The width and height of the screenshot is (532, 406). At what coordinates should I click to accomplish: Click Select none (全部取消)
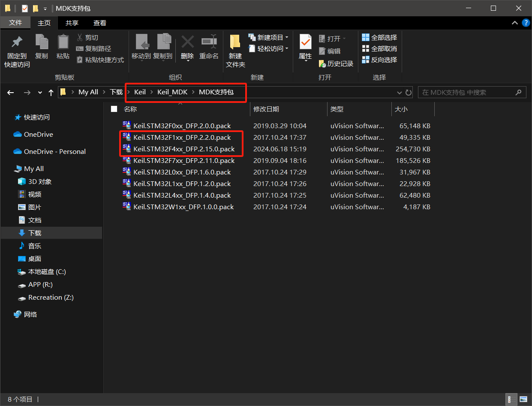pos(380,49)
